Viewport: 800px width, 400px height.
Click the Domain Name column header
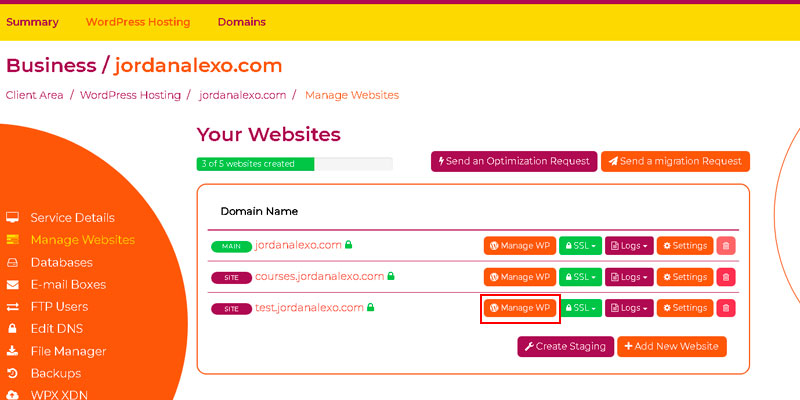click(x=259, y=211)
